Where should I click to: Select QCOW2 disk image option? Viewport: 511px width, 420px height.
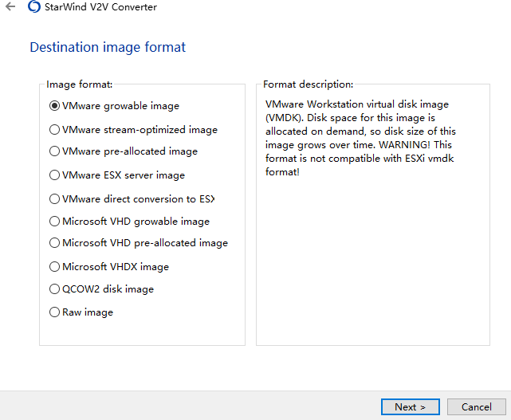(x=101, y=289)
